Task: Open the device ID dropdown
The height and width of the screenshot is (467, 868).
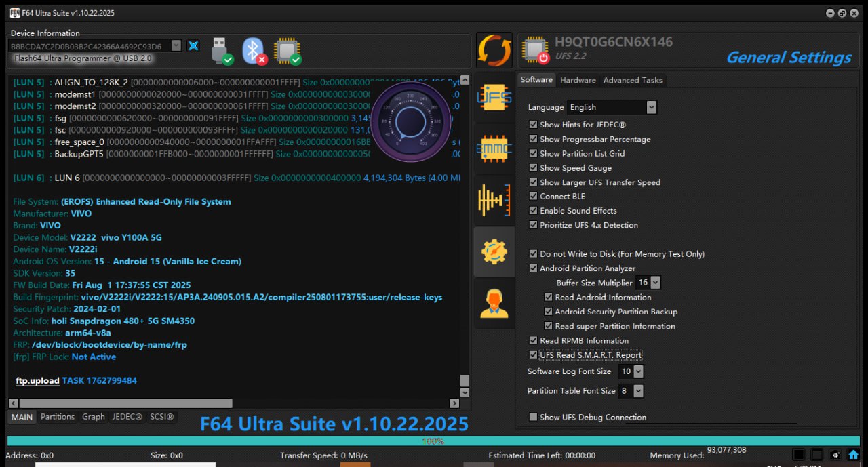Action: pos(176,46)
